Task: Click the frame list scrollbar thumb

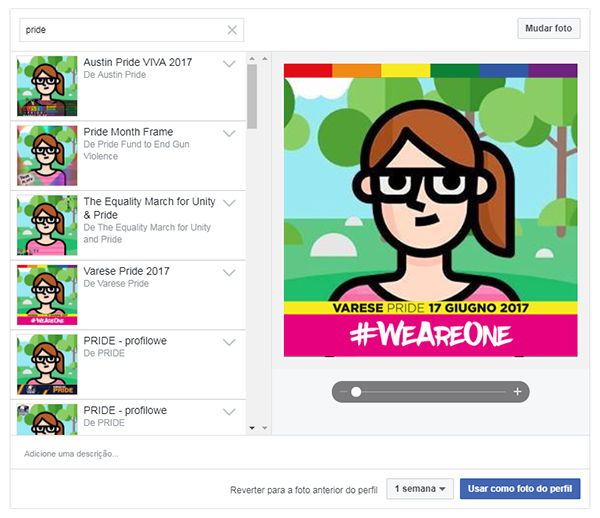Action: (x=252, y=96)
